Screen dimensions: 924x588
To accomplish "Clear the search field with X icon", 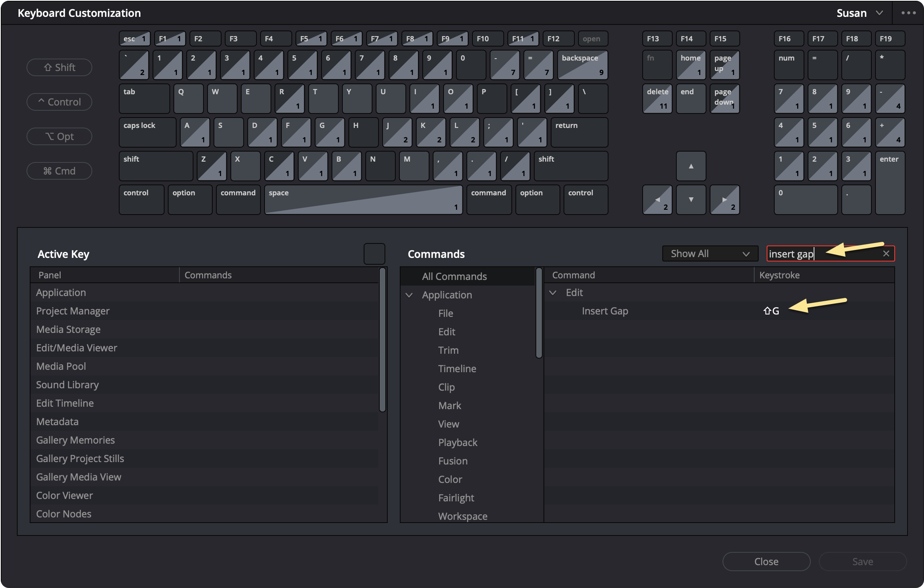I will coord(886,253).
